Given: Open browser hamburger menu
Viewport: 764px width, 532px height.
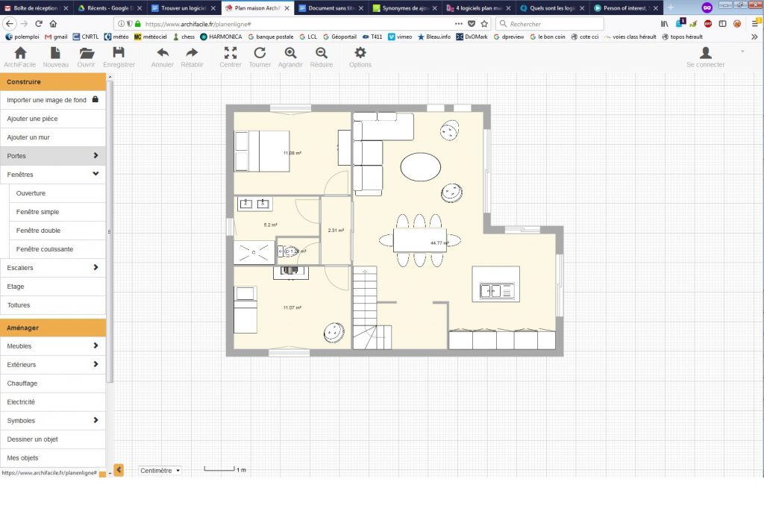Looking at the screenshot, I should pyautogui.click(x=755, y=23).
